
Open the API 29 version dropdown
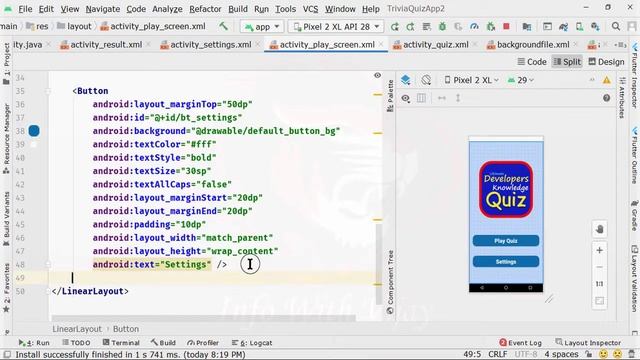click(520, 80)
